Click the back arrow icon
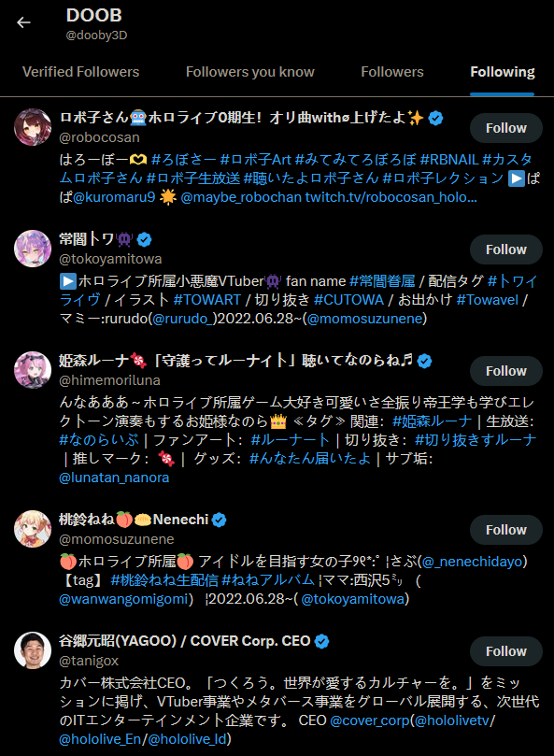554x756 pixels. [x=23, y=22]
